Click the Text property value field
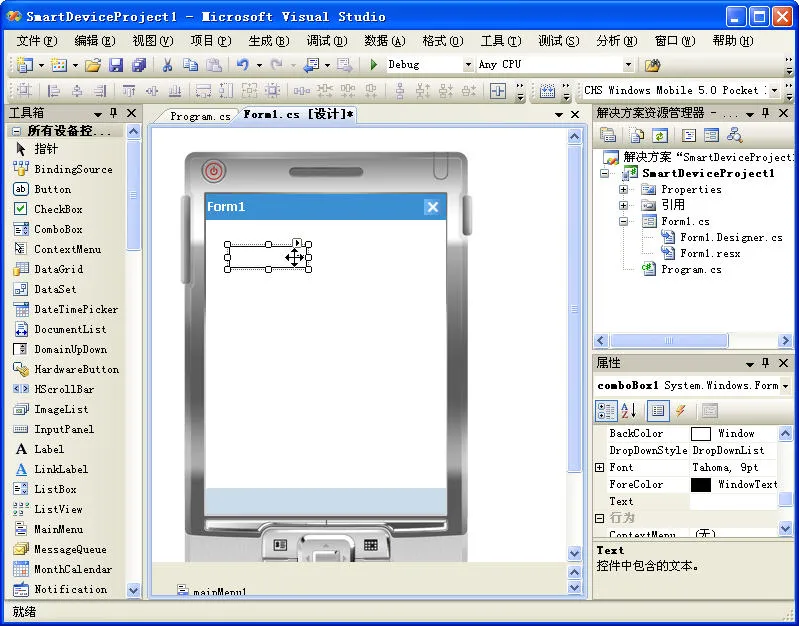The image size is (799, 626). [x=734, y=501]
